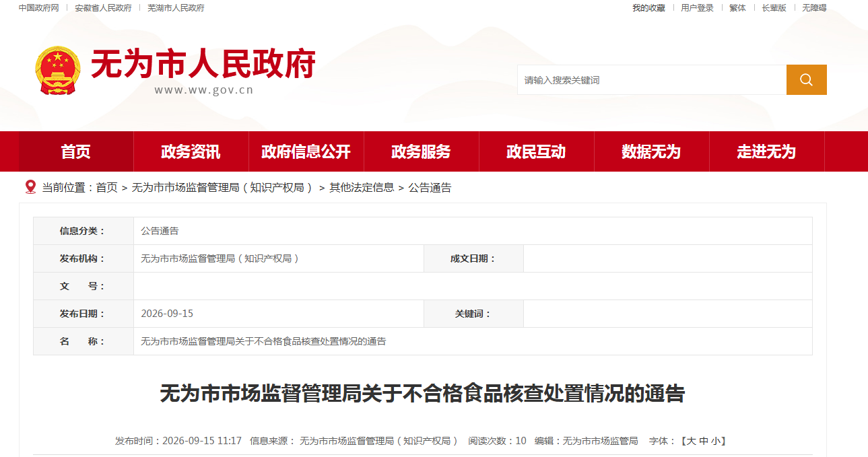
Task: Click the www.ww.gov.cn URL text
Action: click(204, 90)
